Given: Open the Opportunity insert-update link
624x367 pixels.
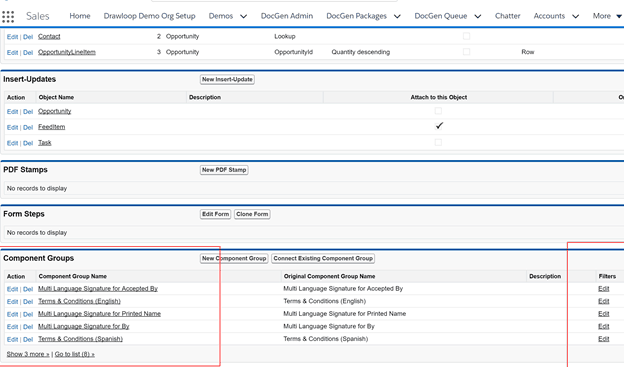Looking at the screenshot, I should pyautogui.click(x=55, y=111).
